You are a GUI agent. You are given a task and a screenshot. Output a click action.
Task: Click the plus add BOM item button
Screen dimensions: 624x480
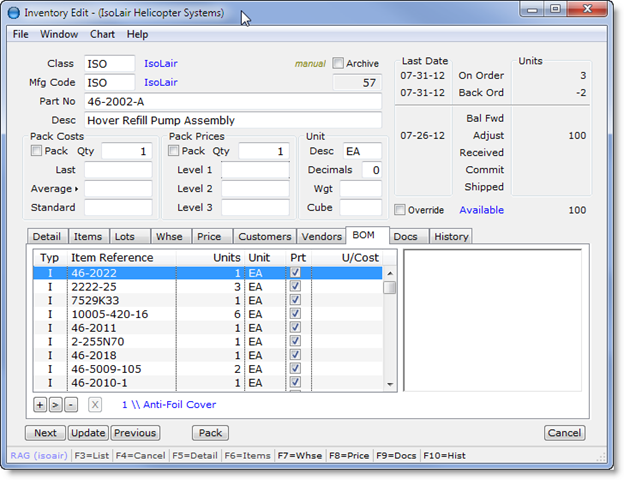[x=40, y=405]
